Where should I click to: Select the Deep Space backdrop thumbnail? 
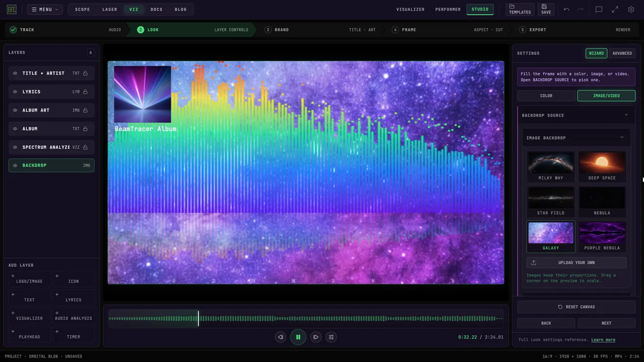click(602, 166)
